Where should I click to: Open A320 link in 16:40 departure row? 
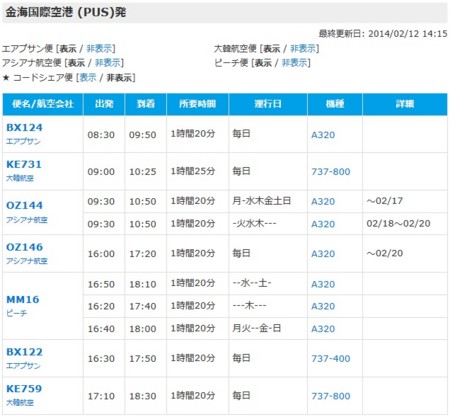pos(323,329)
